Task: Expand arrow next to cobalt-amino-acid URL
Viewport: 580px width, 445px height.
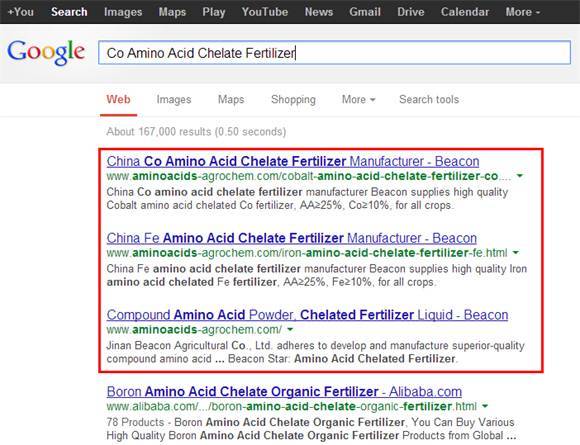Action: pyautogui.click(x=520, y=176)
